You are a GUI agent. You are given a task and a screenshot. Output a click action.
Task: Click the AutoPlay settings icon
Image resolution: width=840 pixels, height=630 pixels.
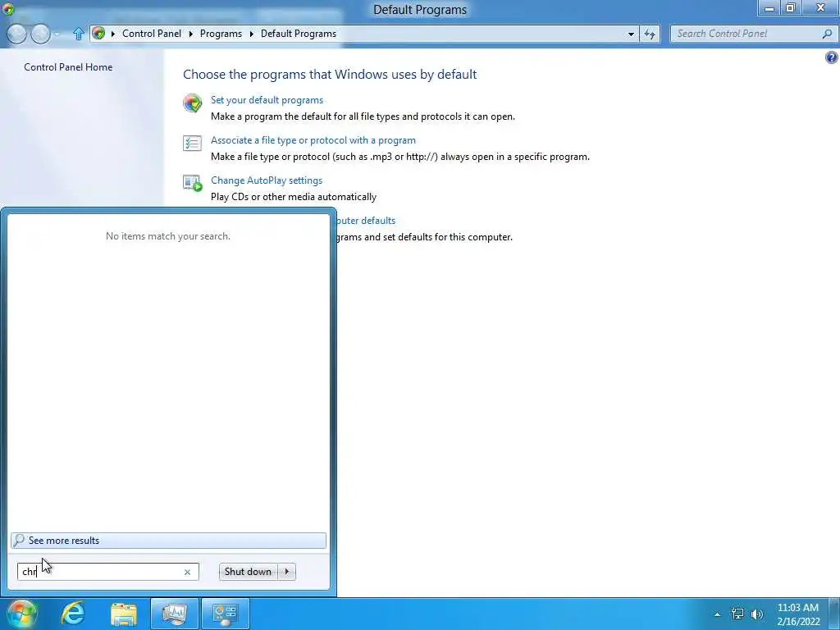tap(193, 183)
